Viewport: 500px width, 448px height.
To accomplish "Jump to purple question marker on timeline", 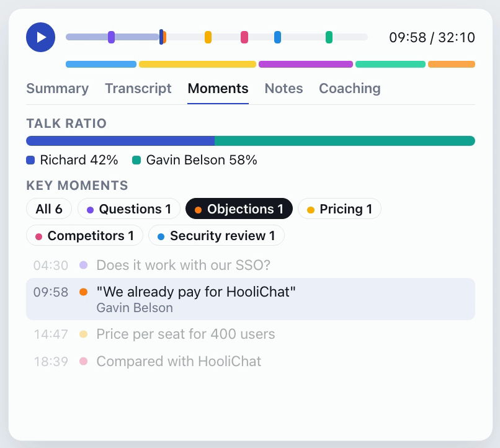I will tap(111, 37).
